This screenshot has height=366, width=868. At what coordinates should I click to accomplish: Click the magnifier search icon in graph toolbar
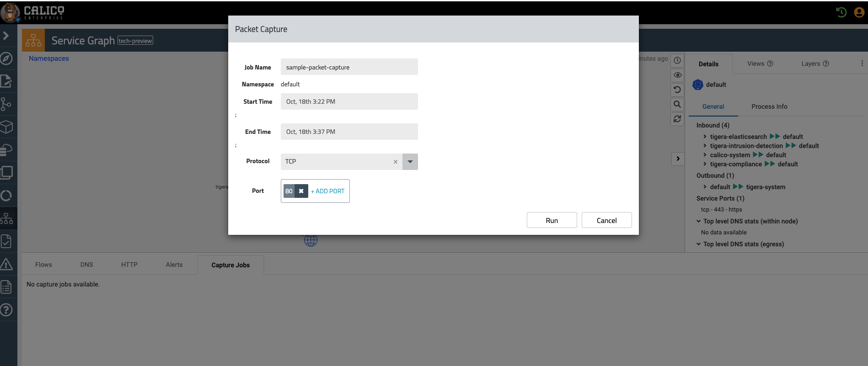pyautogui.click(x=677, y=104)
